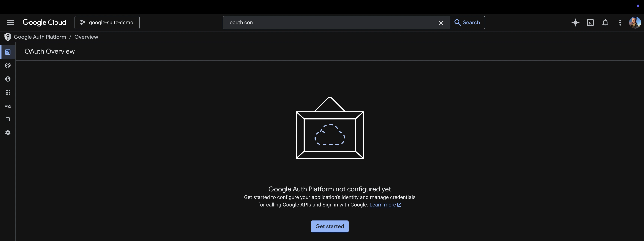Screen dimensions: 644x241
Task: Click the Google Cloud logo
Action: coord(44,23)
